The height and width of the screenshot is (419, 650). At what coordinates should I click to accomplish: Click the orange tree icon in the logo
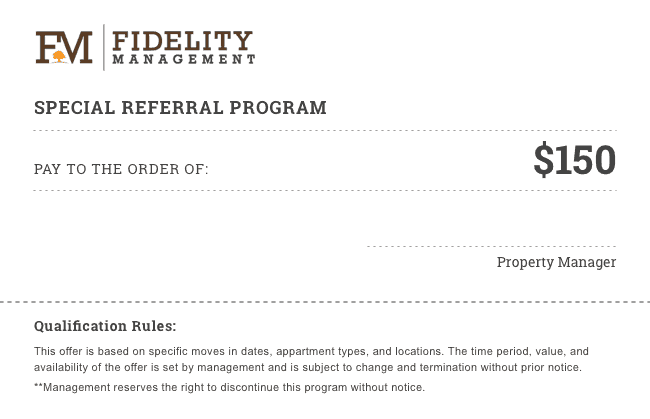coord(59,56)
